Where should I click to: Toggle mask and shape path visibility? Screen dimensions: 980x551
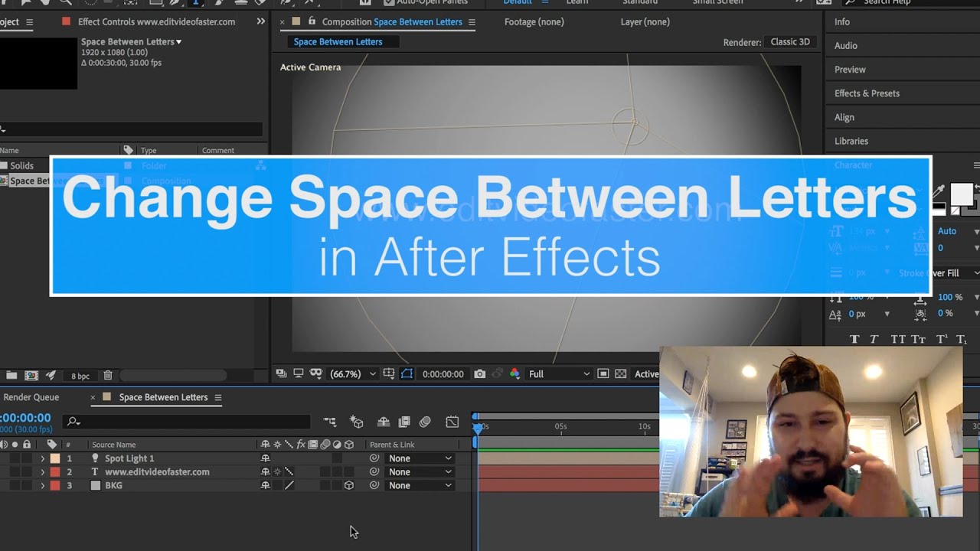click(x=407, y=373)
